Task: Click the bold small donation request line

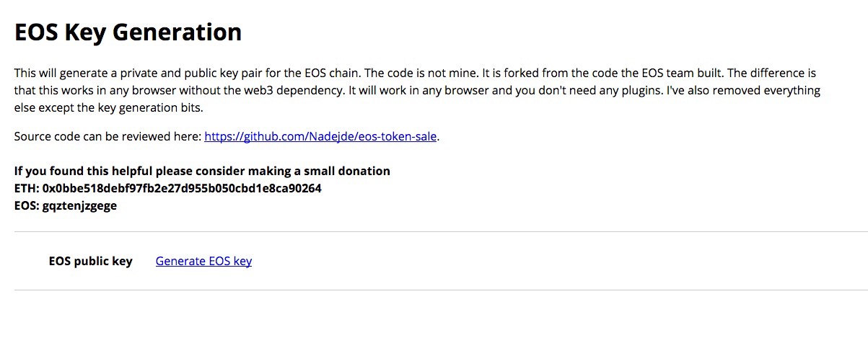Action: tap(202, 171)
